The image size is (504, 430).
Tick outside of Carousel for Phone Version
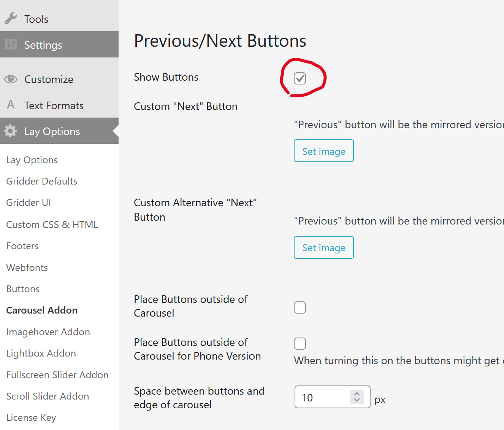coord(300,344)
